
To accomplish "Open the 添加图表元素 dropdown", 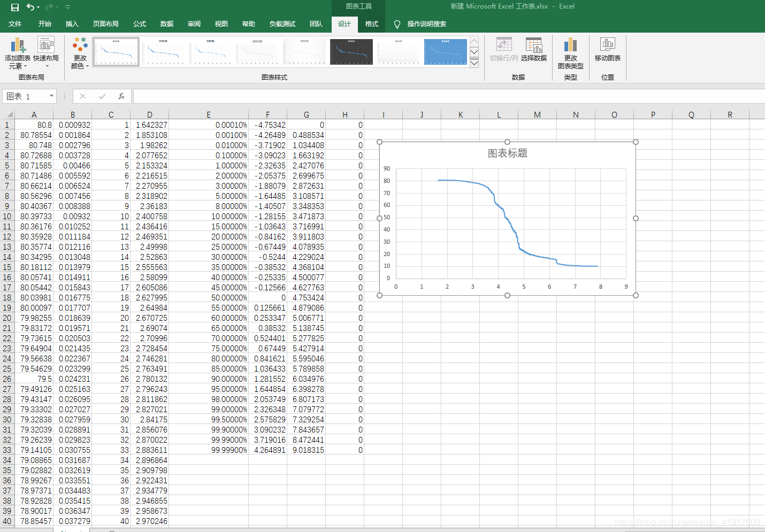I will [18, 53].
